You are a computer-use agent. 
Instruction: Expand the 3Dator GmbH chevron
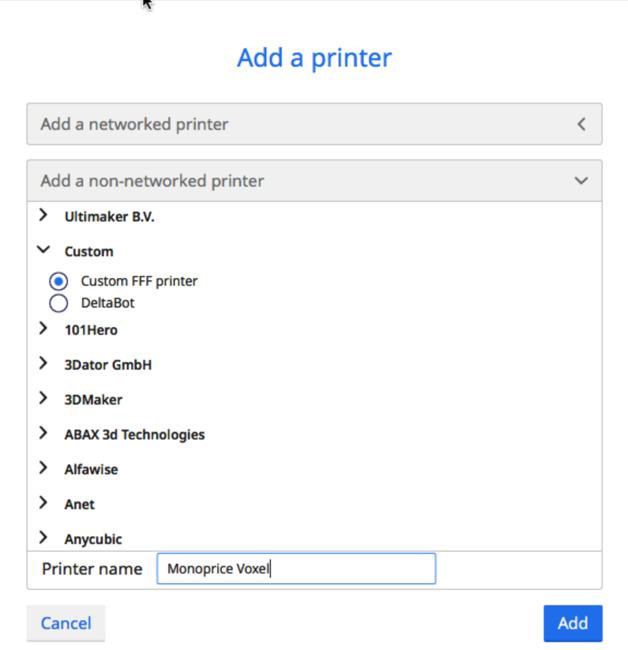pos(43,364)
